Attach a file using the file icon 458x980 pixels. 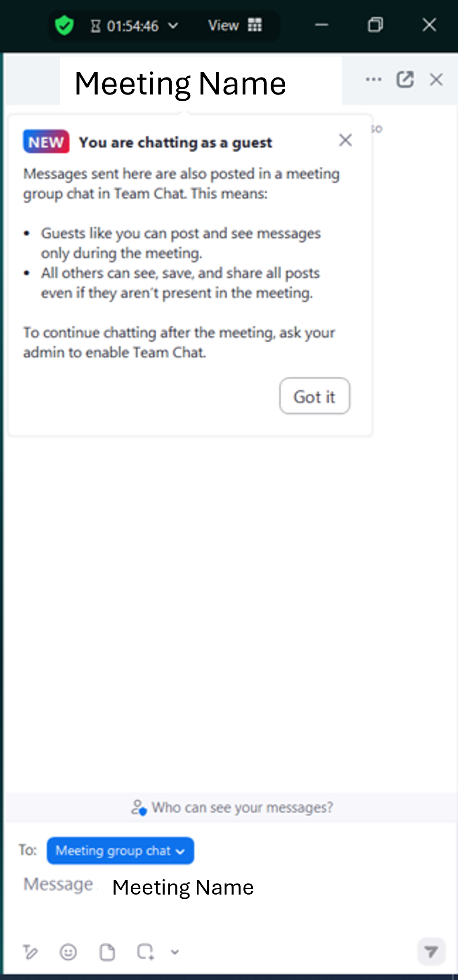point(107,952)
